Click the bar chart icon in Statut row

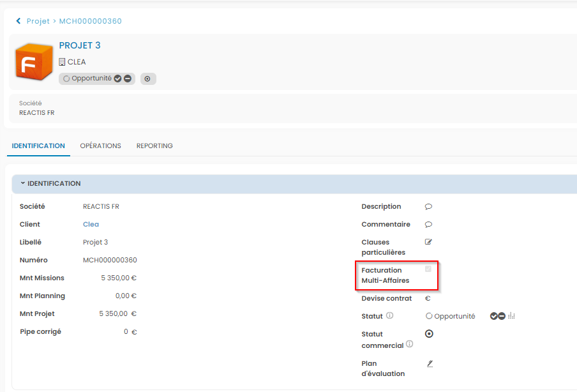click(x=512, y=316)
